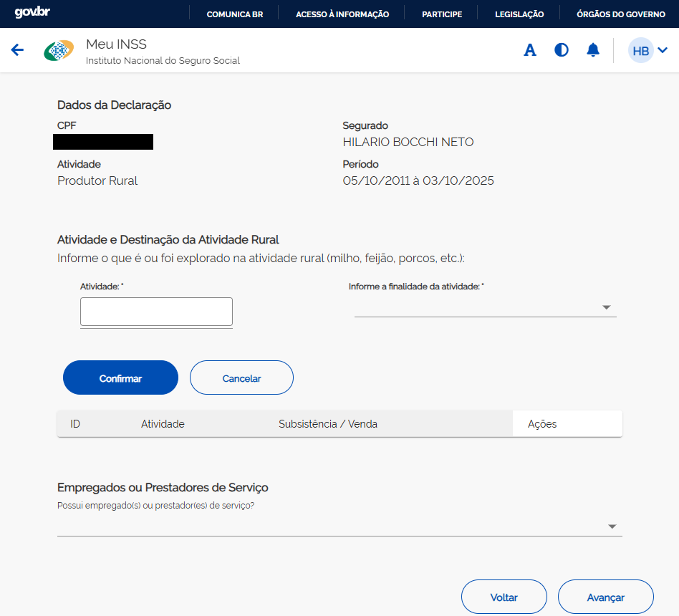Click the Avançar button
This screenshot has height=616, width=679.
(605, 597)
